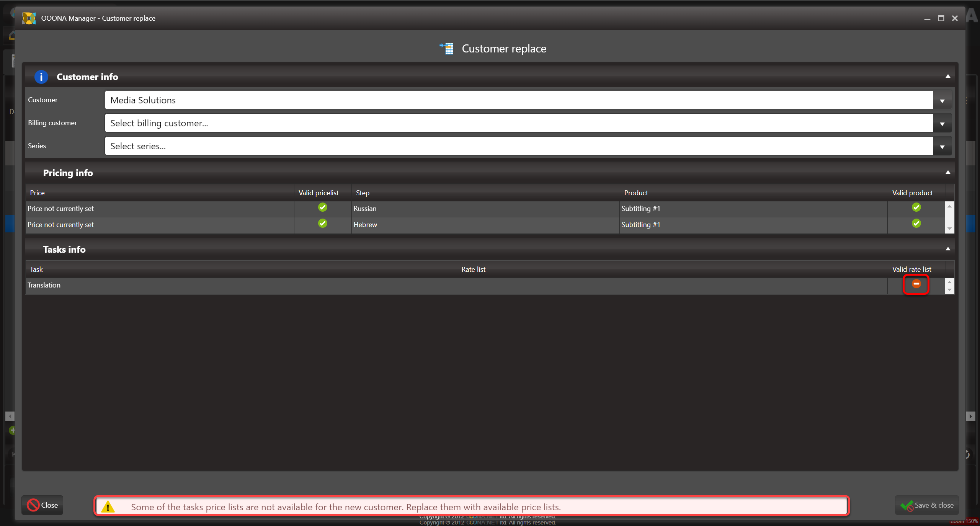Image resolution: width=980 pixels, height=526 pixels.
Task: Click the OOONA Manager logo icon
Action: click(29, 18)
